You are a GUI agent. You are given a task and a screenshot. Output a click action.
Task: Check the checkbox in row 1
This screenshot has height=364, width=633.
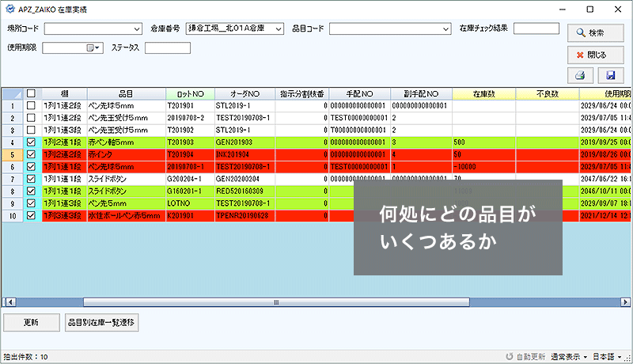(x=31, y=105)
